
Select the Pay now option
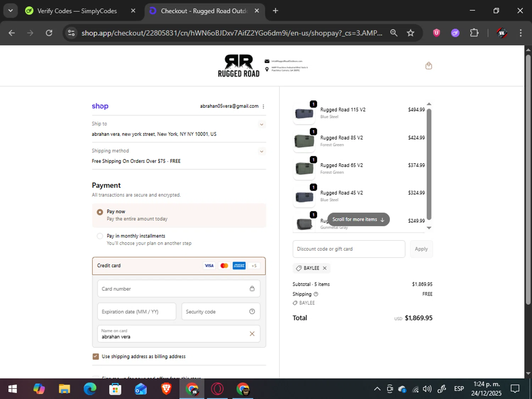point(179,215)
